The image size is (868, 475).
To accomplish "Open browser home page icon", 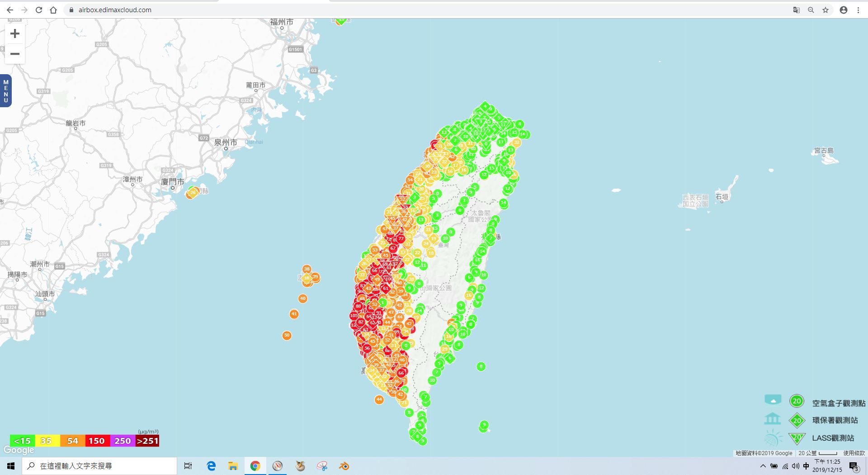I will [x=53, y=10].
